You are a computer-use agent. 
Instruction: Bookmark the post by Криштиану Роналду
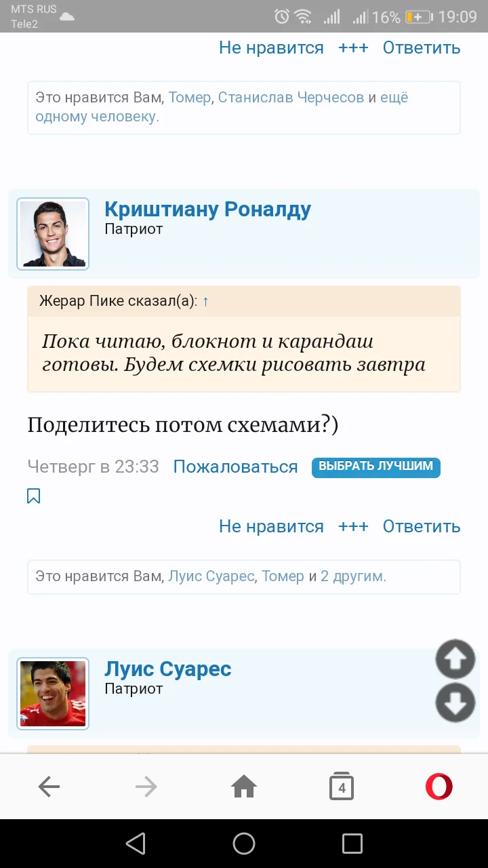click(33, 496)
